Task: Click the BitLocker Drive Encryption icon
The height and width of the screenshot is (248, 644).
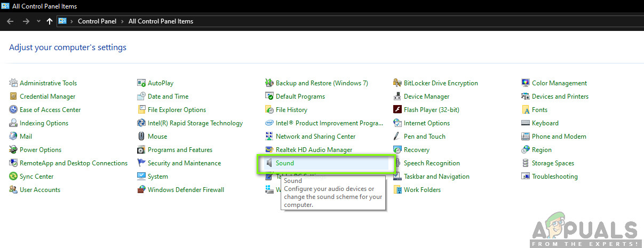Action: (397, 83)
